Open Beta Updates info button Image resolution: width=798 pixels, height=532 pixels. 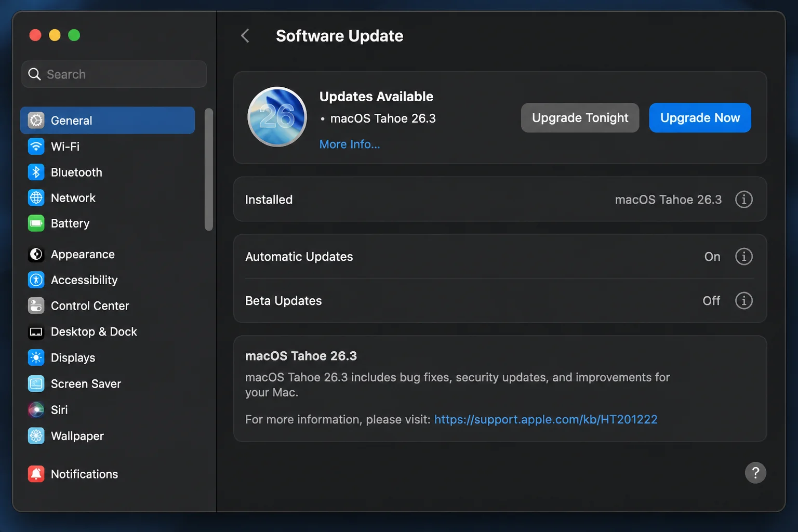[x=743, y=301]
